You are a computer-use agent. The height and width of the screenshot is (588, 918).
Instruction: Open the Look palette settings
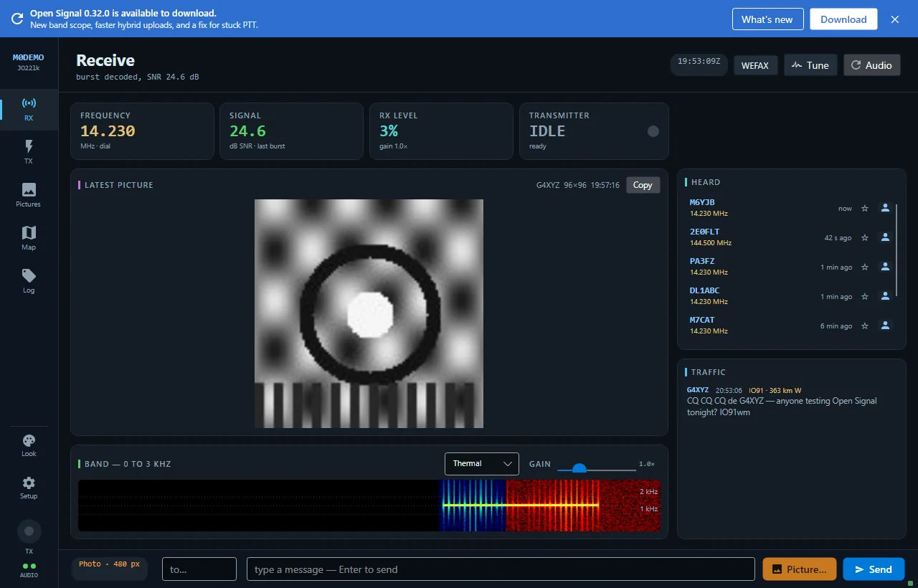click(29, 445)
